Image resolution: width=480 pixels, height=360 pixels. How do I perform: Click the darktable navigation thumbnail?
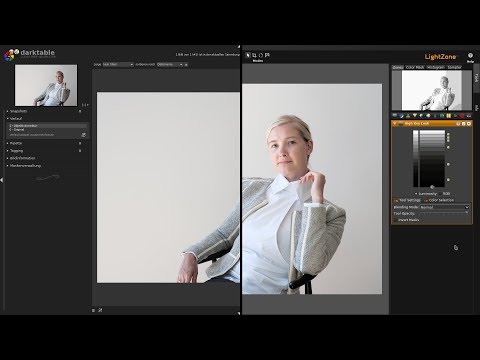tap(46, 85)
